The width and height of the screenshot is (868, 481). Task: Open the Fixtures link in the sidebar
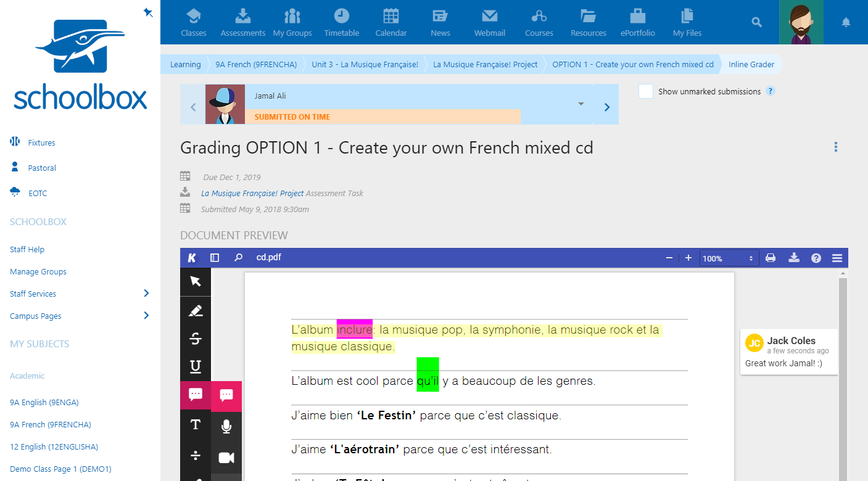click(x=41, y=142)
